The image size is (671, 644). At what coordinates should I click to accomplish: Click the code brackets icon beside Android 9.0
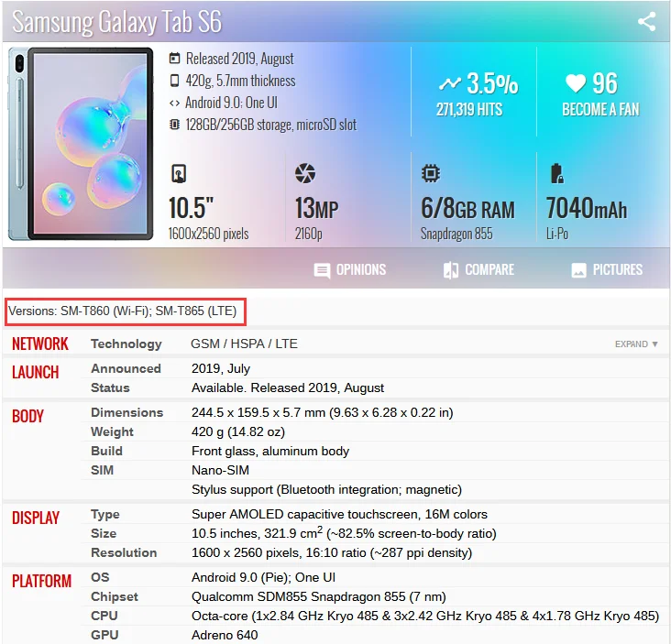tap(174, 103)
